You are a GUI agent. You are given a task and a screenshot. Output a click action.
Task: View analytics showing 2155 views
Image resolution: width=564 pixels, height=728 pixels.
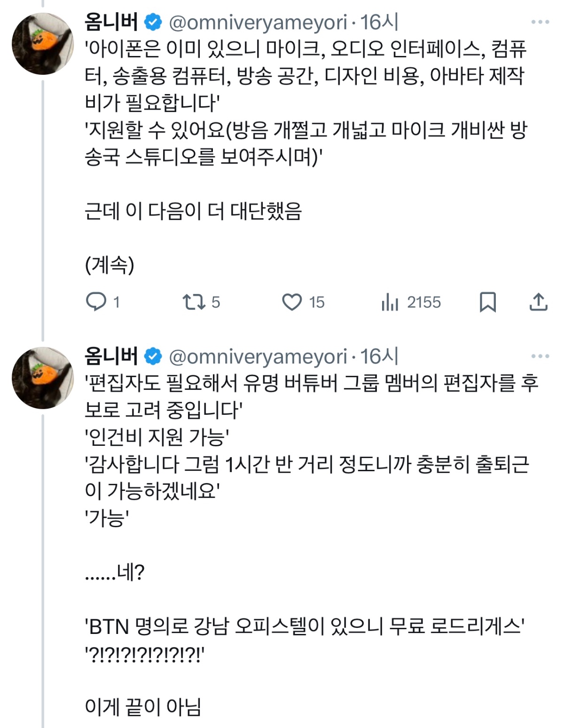(x=390, y=302)
